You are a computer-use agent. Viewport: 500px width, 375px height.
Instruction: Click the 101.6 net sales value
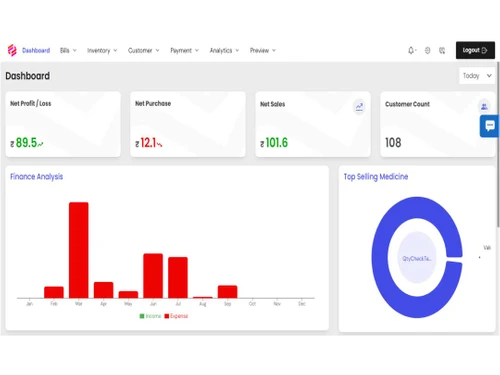(276, 143)
